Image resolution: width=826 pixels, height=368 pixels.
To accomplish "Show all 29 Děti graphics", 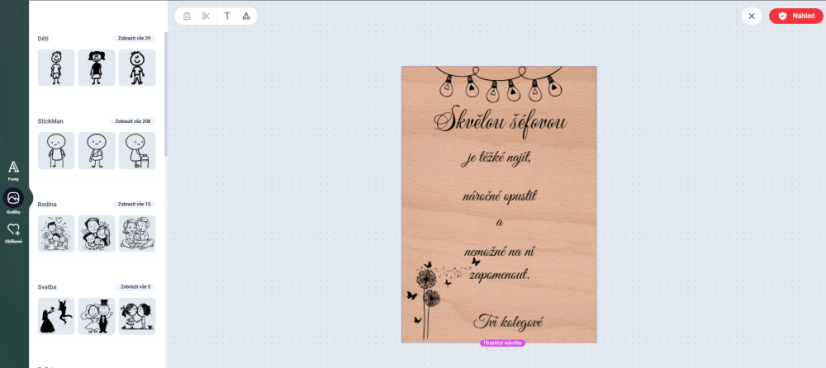I will pyautogui.click(x=134, y=38).
